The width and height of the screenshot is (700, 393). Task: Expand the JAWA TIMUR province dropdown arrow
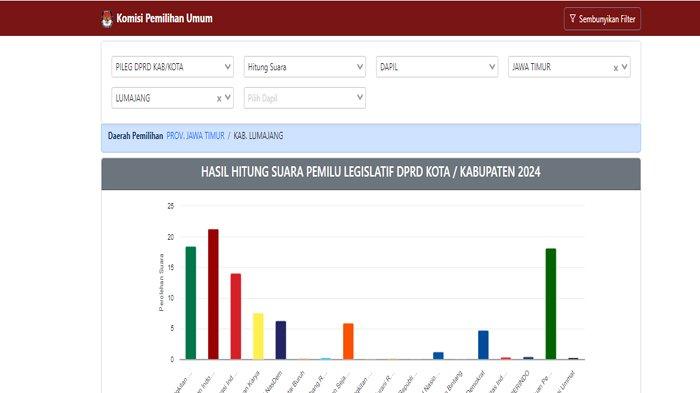click(625, 67)
